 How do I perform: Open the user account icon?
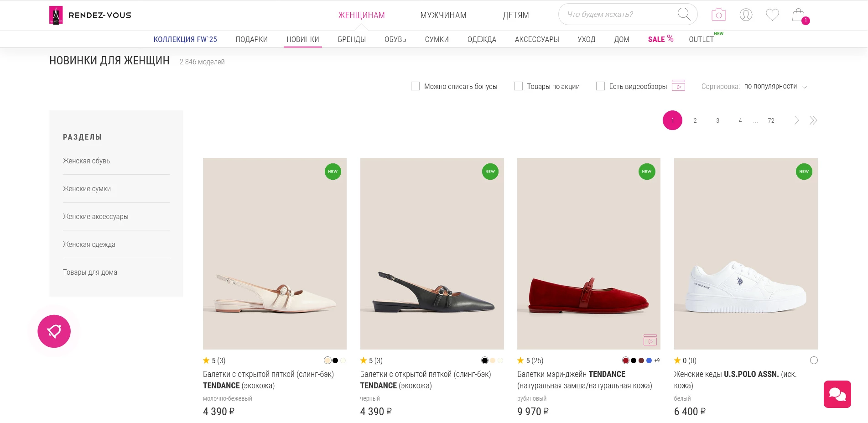pos(746,15)
